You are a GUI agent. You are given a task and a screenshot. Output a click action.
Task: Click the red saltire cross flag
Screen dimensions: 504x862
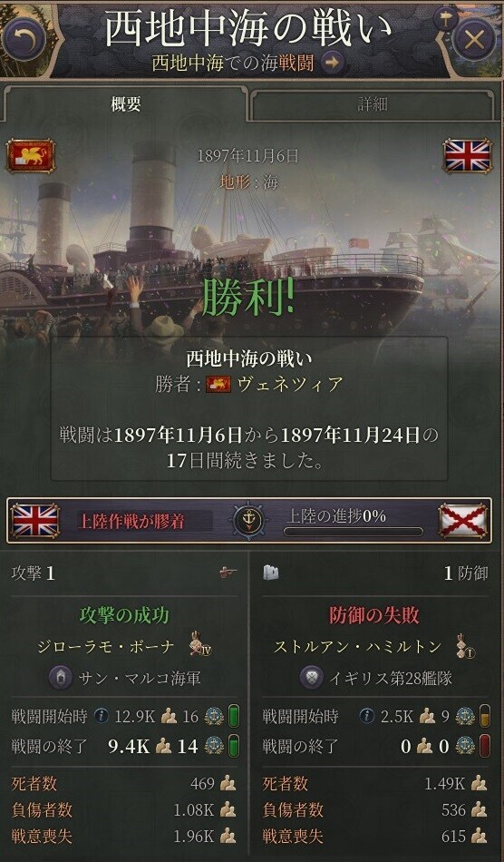[464, 520]
